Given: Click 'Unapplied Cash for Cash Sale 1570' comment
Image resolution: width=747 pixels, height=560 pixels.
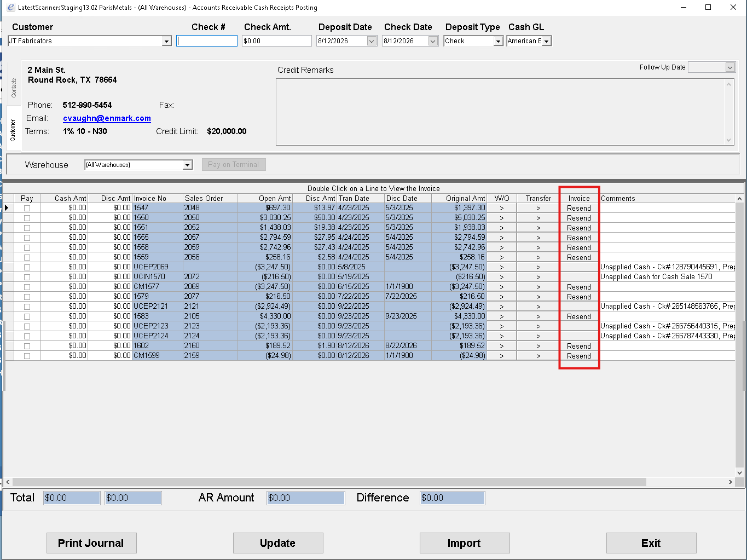Looking at the screenshot, I should pyautogui.click(x=657, y=277).
